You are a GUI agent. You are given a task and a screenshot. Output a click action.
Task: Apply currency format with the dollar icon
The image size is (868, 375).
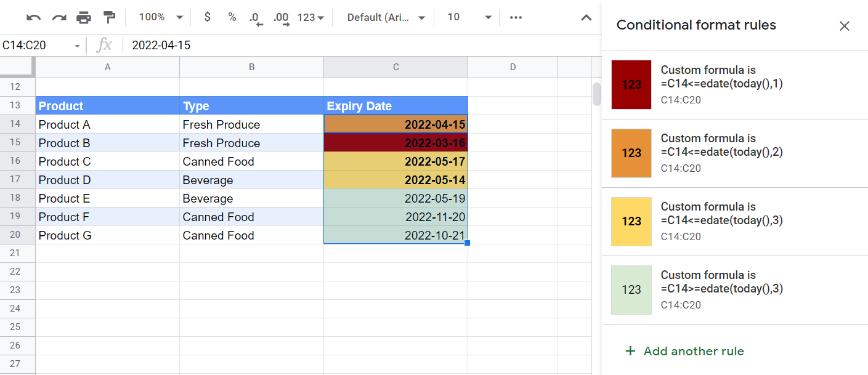208,17
